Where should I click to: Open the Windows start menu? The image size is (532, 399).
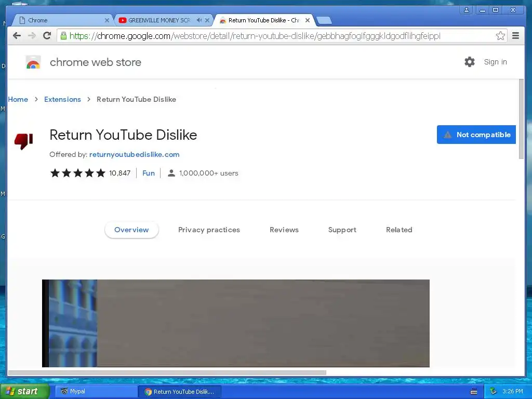(24, 391)
